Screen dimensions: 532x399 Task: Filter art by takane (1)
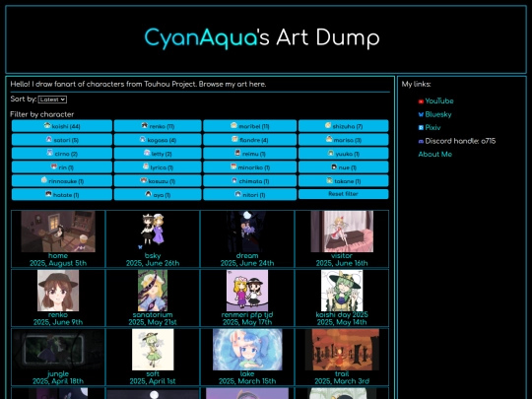(344, 181)
